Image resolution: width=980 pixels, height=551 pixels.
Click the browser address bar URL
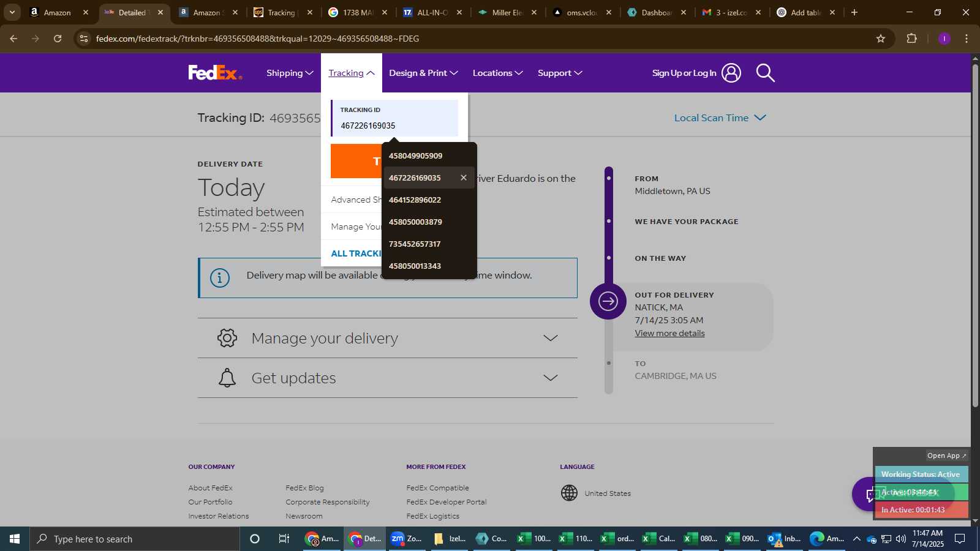257,39
